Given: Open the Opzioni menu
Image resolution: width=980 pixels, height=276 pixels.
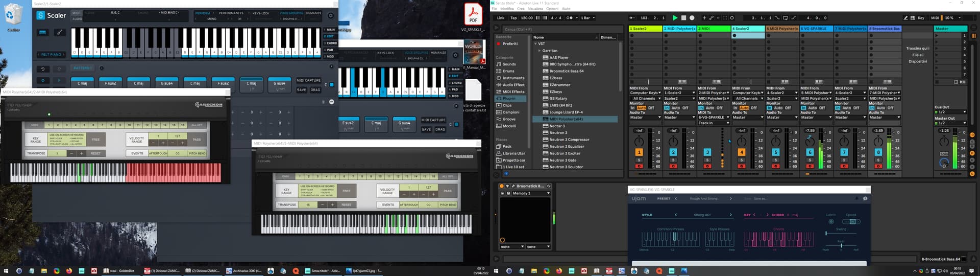Looking at the screenshot, I should click(552, 9).
